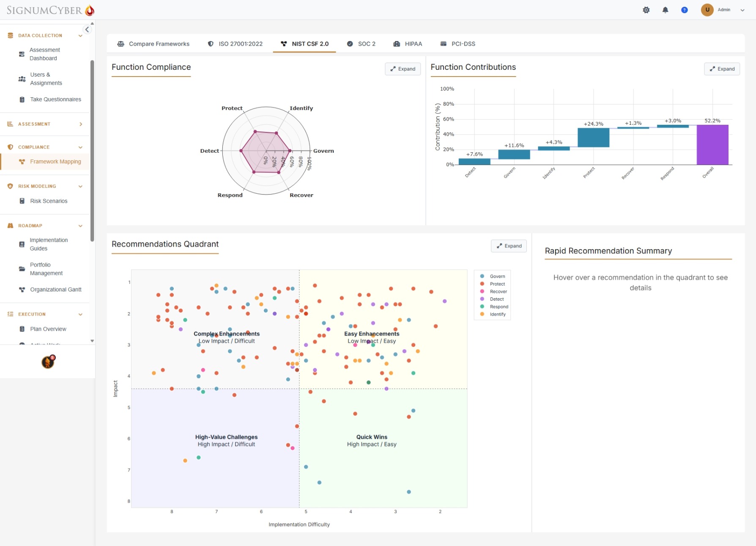
Task: Select the Risk Scenarios icon
Action: 22,201
